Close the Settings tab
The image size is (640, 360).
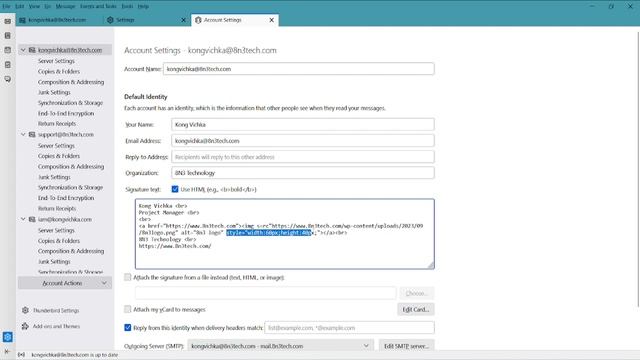click(183, 20)
